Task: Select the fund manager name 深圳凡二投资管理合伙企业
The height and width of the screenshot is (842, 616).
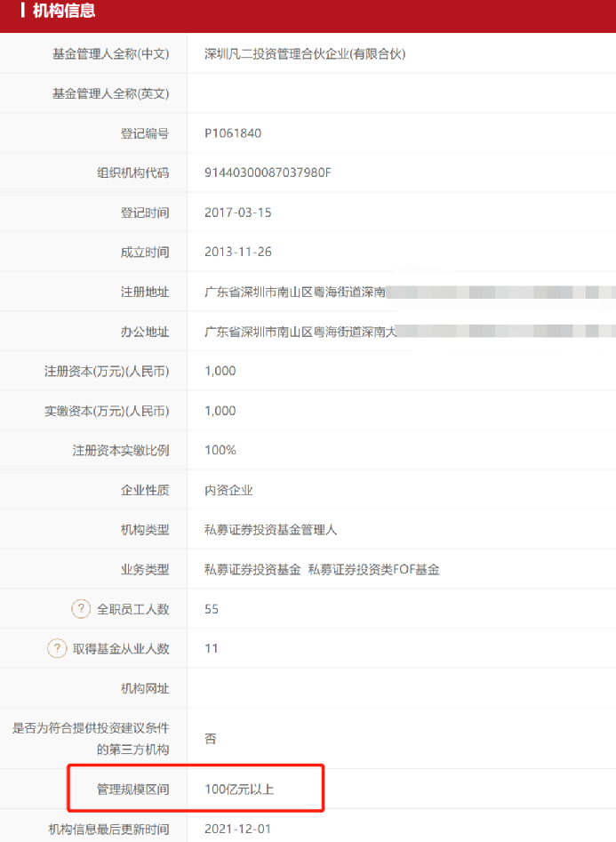Action: (x=304, y=54)
